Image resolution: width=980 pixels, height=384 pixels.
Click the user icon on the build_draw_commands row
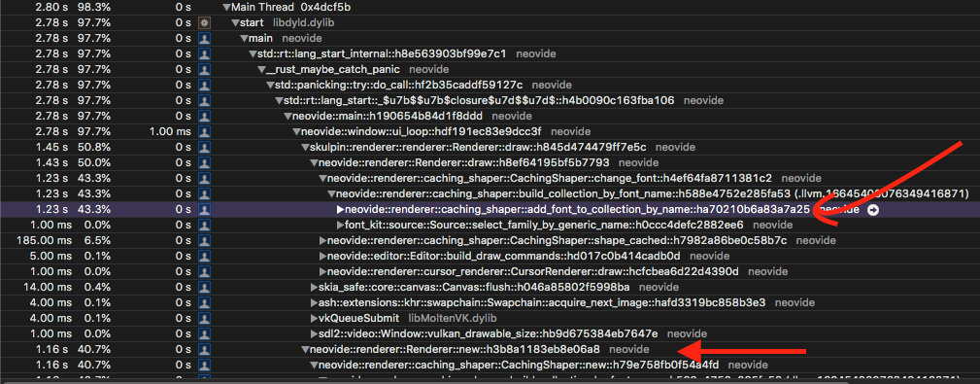point(204,257)
